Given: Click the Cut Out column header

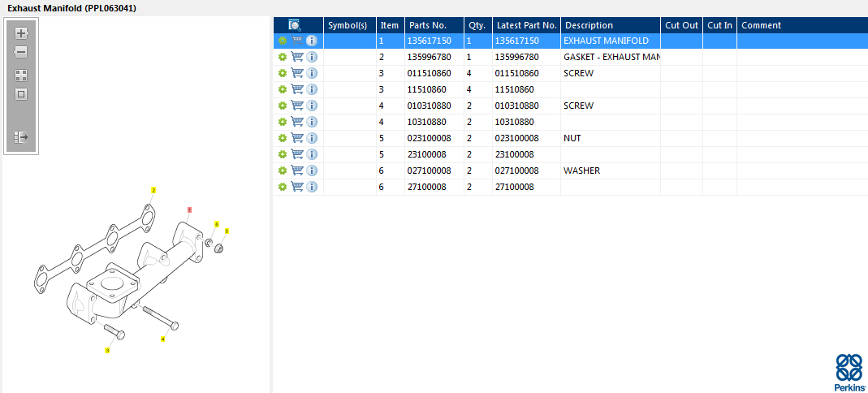Looking at the screenshot, I should (x=682, y=25).
